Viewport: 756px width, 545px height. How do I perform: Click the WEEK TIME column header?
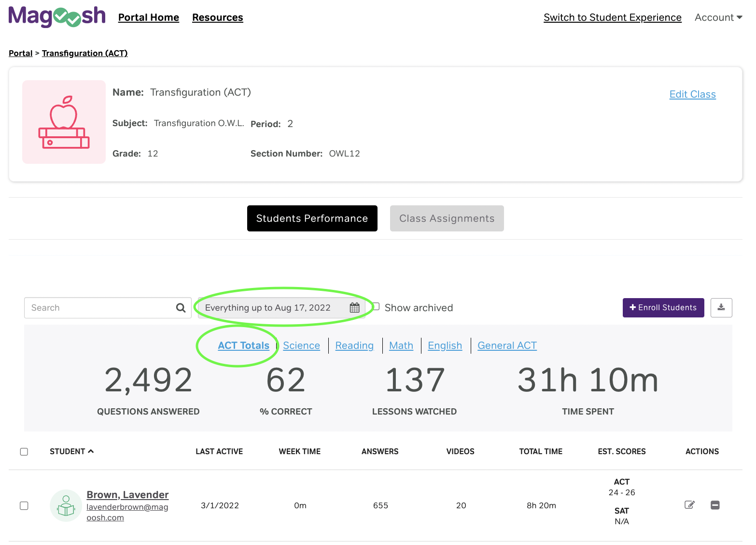[300, 451]
